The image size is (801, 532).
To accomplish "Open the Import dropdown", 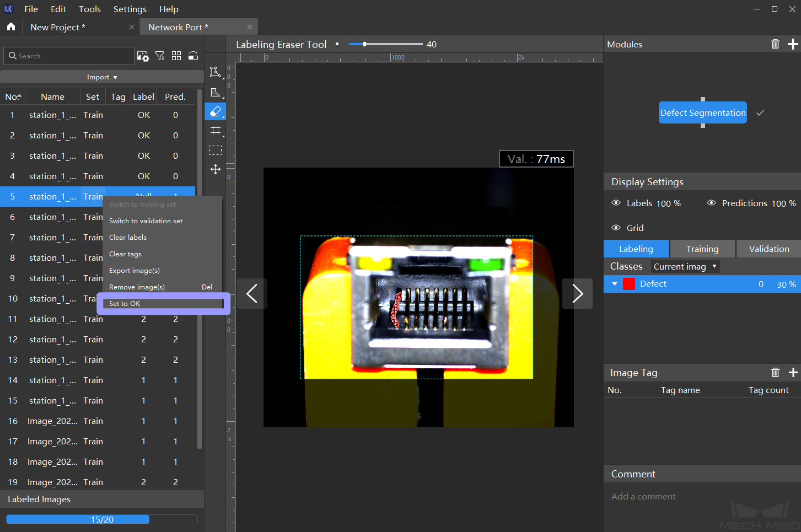I will pyautogui.click(x=102, y=77).
